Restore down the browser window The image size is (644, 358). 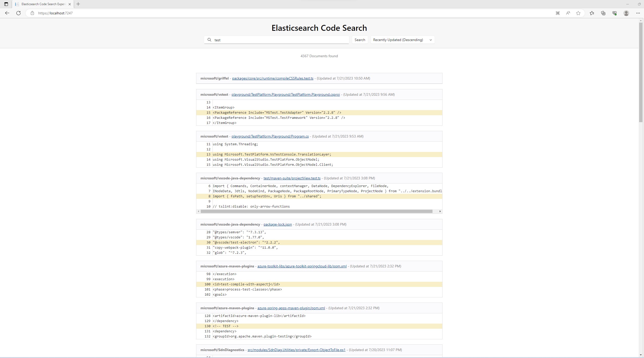[x=639, y=4]
